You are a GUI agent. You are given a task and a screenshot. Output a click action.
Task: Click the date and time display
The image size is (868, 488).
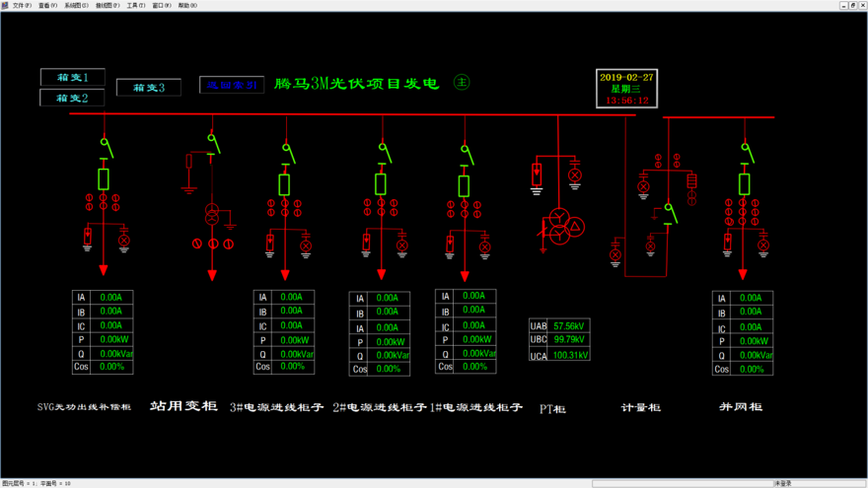pyautogui.click(x=627, y=89)
